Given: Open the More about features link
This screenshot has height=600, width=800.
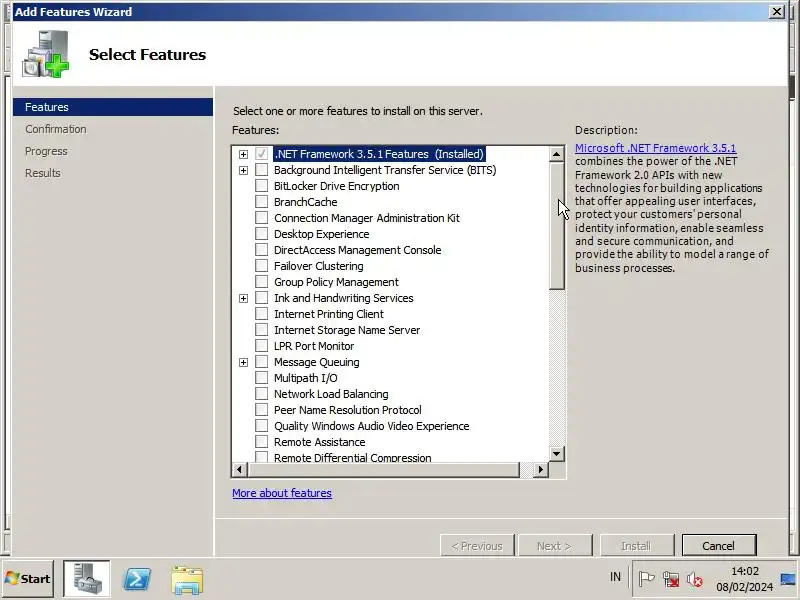Looking at the screenshot, I should pos(282,493).
